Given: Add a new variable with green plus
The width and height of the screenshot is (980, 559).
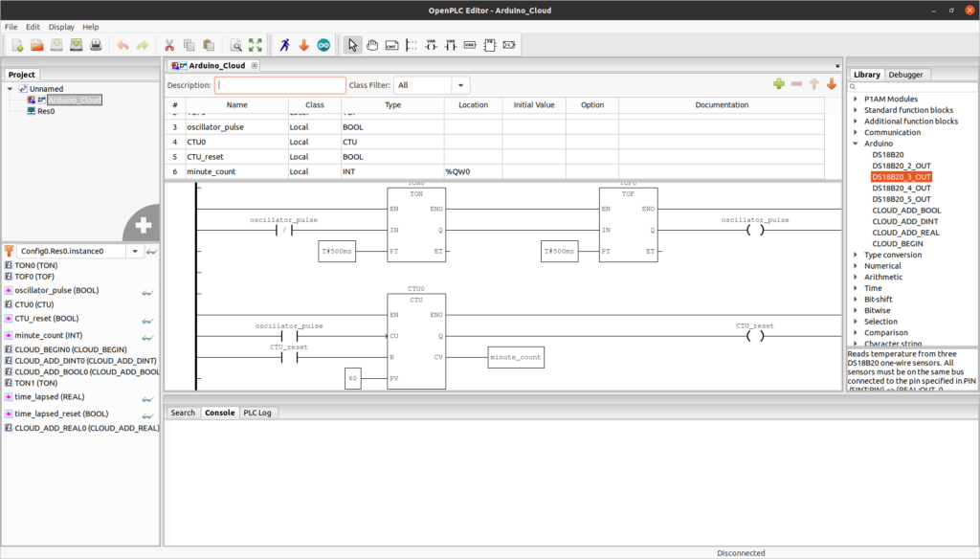Looking at the screenshot, I should tap(778, 83).
